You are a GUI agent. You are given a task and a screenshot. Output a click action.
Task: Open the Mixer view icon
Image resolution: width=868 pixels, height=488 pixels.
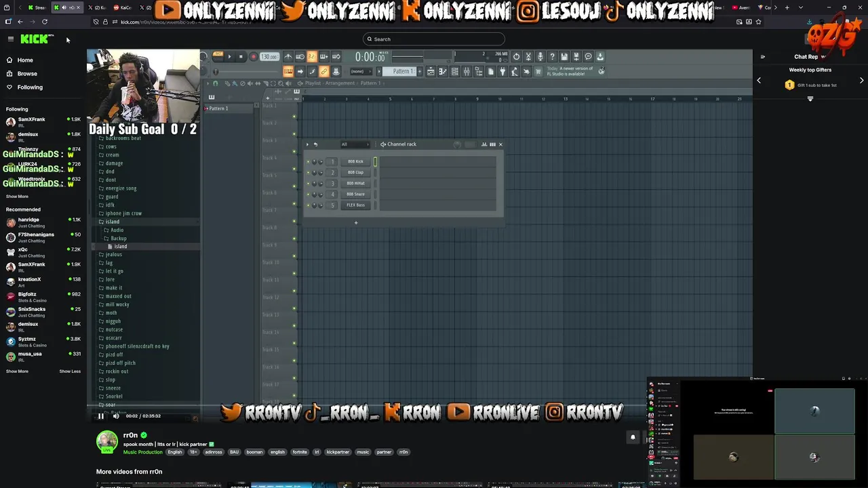[467, 71]
